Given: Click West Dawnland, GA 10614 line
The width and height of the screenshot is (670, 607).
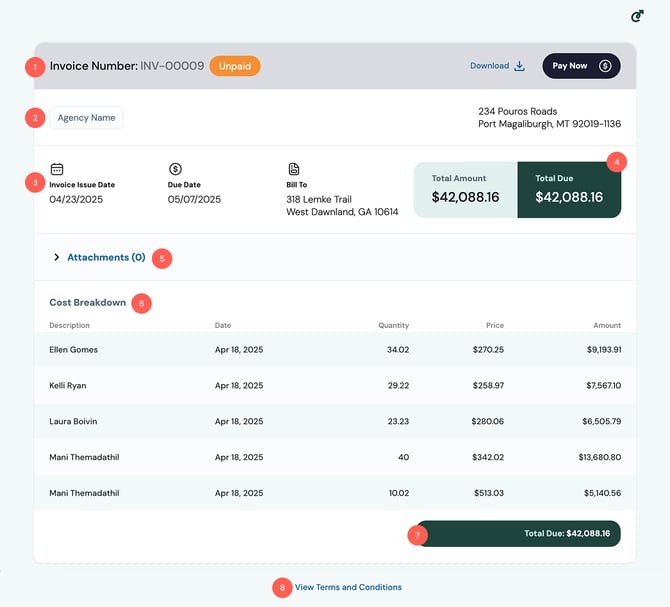Looking at the screenshot, I should pos(342,212).
